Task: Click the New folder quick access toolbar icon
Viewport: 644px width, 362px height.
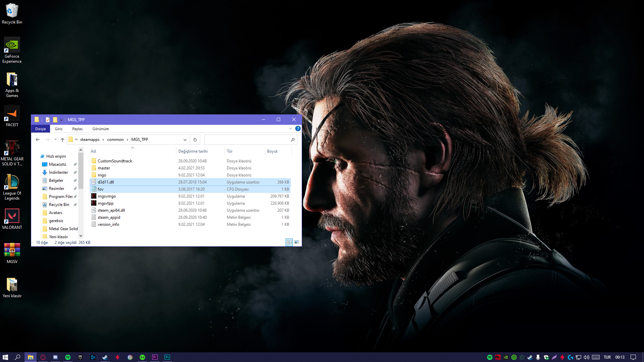Action: pyautogui.click(x=55, y=120)
